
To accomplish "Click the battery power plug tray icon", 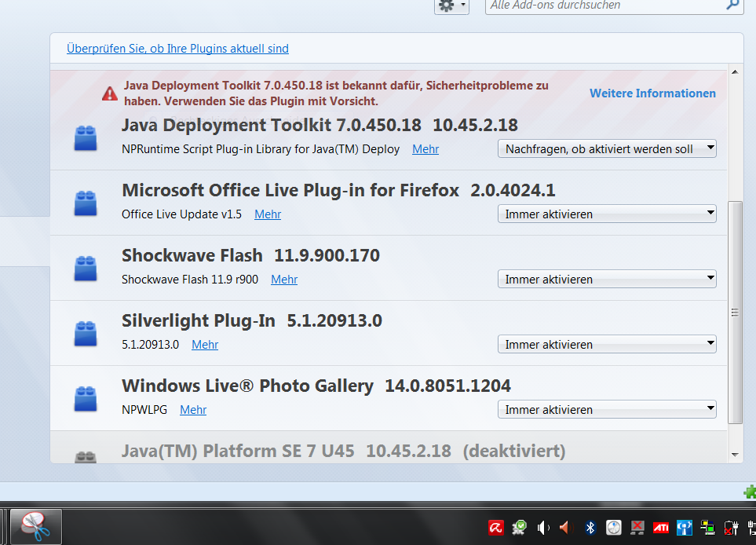I will (731, 528).
